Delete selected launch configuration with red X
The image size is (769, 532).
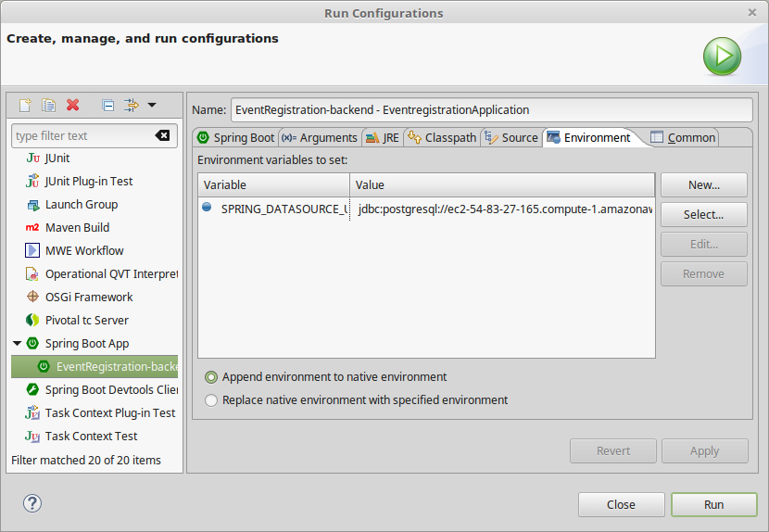click(x=73, y=106)
